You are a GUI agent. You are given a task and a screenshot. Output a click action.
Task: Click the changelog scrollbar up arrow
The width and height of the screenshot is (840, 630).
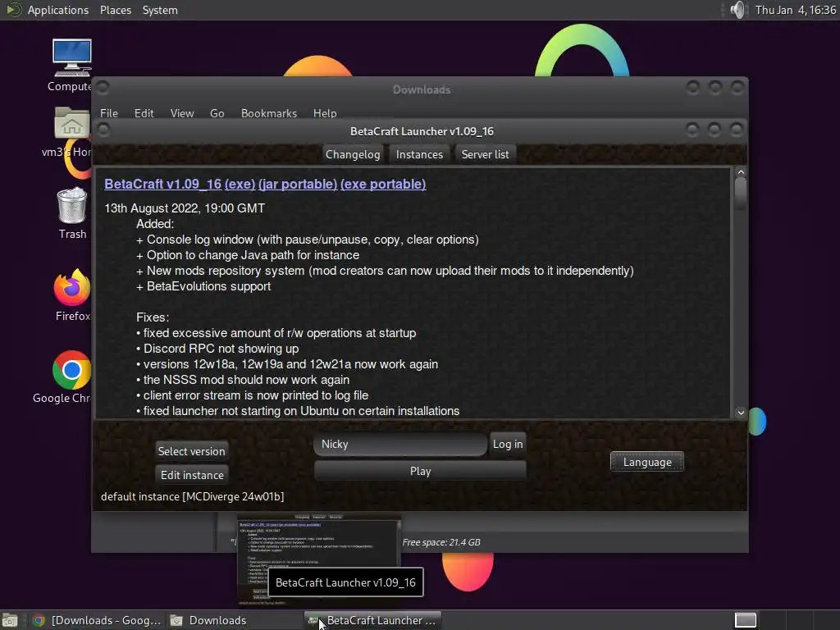(741, 172)
